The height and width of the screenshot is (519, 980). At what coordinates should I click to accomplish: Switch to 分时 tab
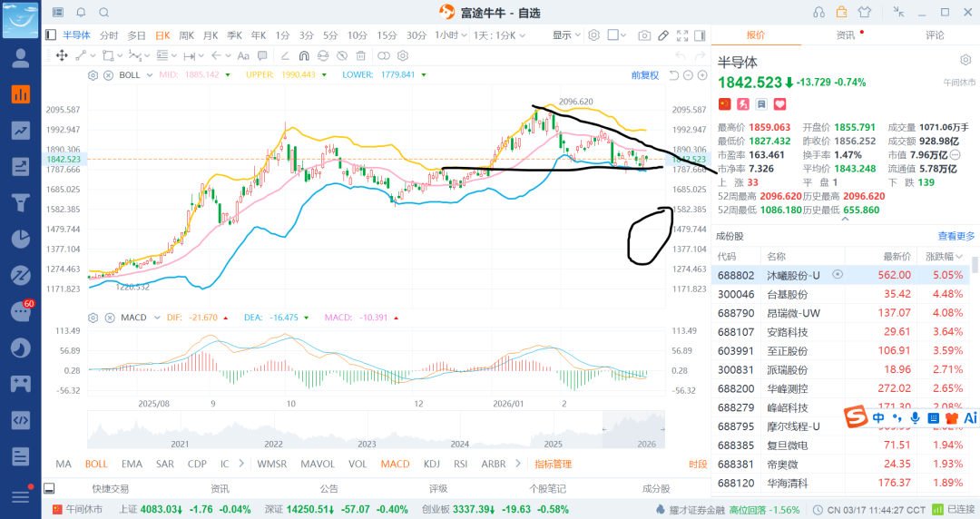(109, 35)
